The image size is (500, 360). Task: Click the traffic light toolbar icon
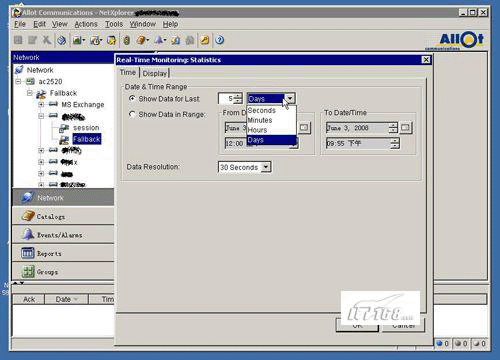[126, 40]
